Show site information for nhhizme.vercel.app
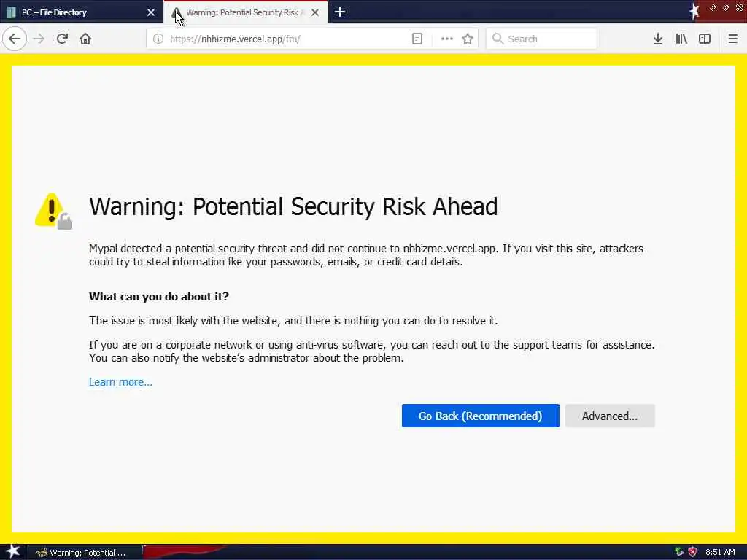Viewport: 747px width, 560px height. 158,39
